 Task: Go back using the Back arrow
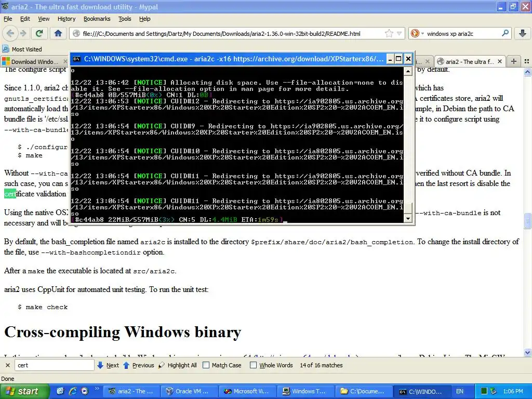(x=10, y=33)
